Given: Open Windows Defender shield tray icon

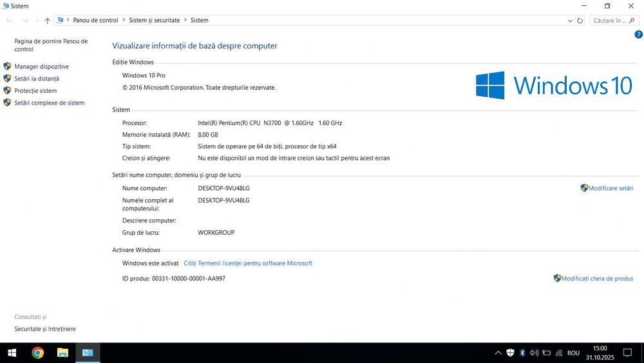Looking at the screenshot, I should [510, 353].
